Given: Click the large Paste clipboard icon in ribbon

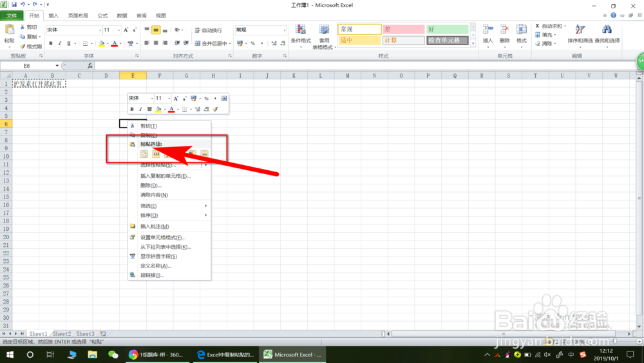Looking at the screenshot, I should pyautogui.click(x=9, y=30).
